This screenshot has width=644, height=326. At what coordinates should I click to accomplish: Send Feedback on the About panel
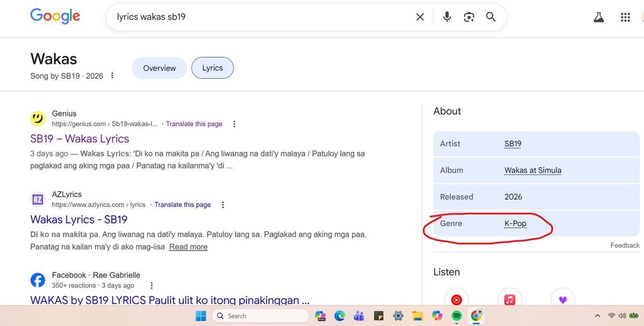click(x=625, y=246)
